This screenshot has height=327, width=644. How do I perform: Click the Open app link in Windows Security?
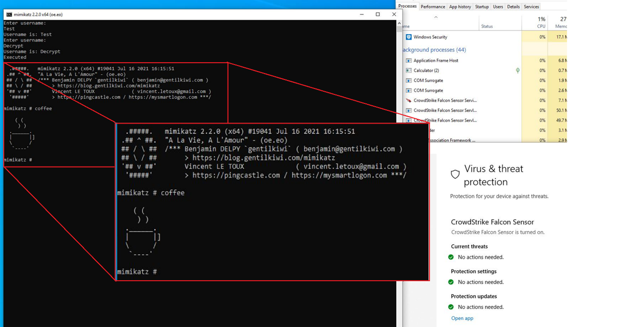point(462,319)
